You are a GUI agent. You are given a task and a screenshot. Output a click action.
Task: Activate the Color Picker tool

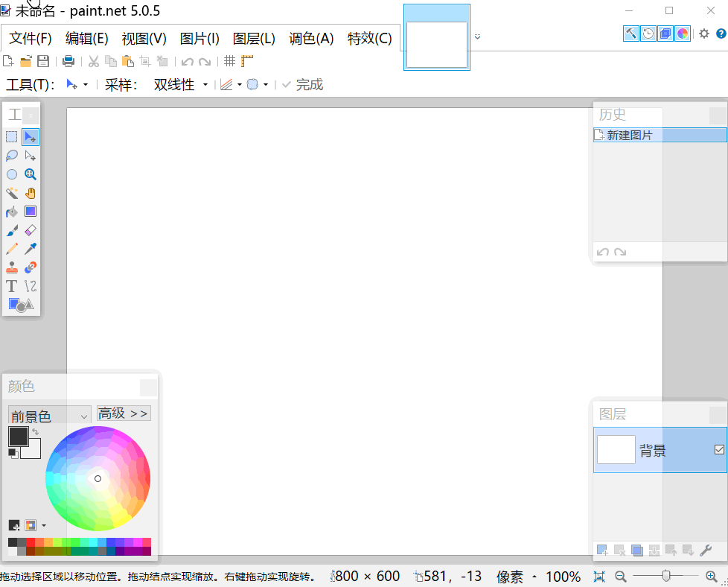(x=30, y=248)
